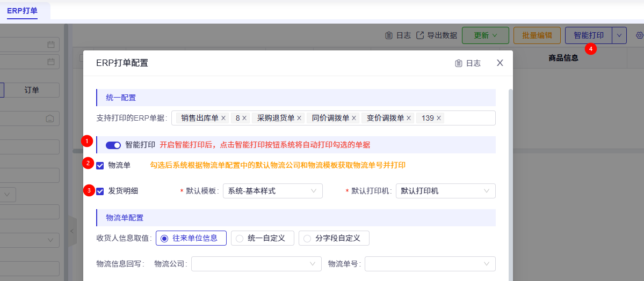Remove the 变价调拨单 tag
The width and height of the screenshot is (644, 281).
tap(409, 118)
